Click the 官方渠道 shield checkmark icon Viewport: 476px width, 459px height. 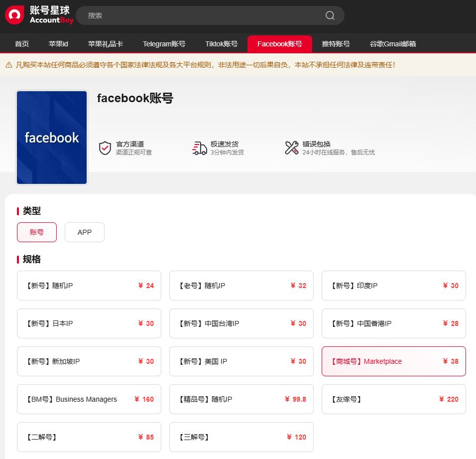pos(105,148)
